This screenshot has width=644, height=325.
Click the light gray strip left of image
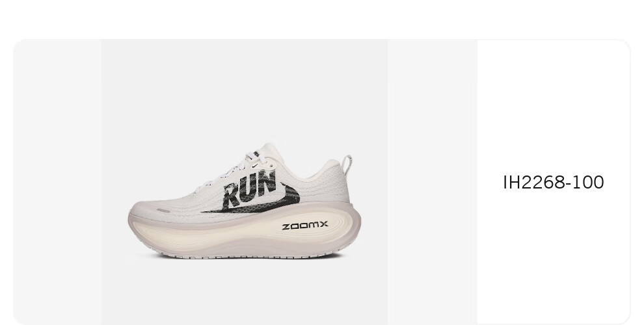pyautogui.click(x=57, y=182)
